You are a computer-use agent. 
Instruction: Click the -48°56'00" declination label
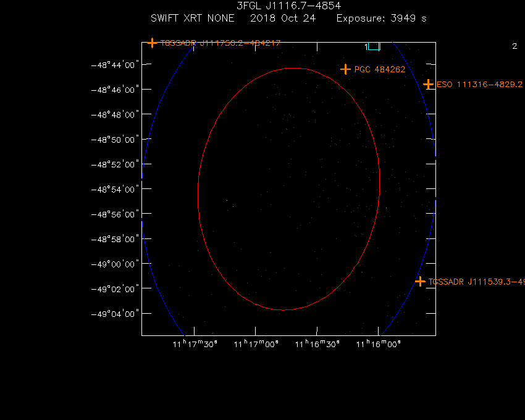[115, 214]
